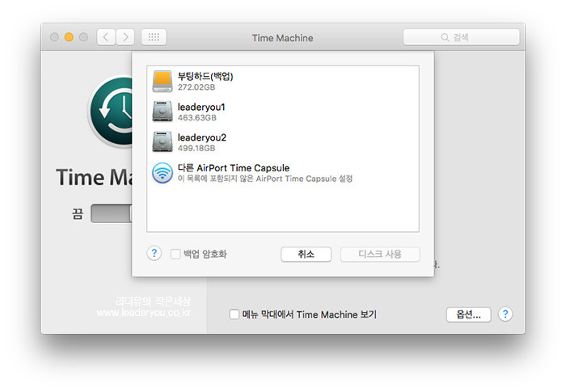
Task: Open the 옵션... button
Action: (468, 314)
